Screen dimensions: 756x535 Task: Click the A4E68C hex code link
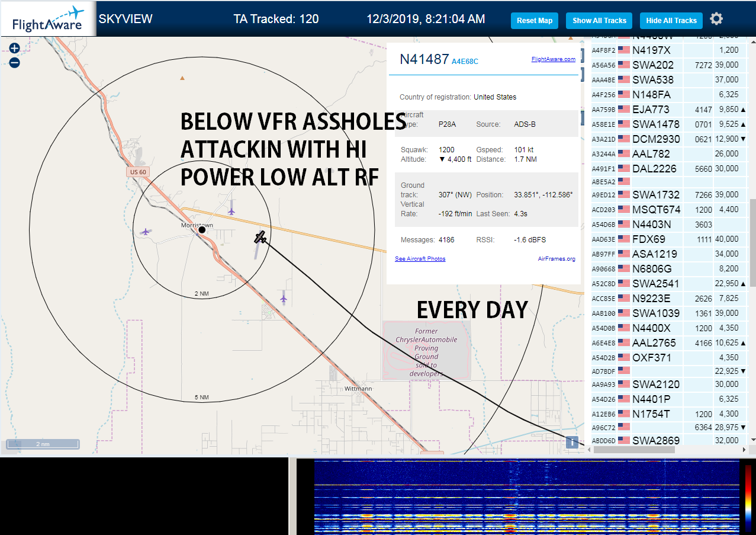[x=465, y=61]
